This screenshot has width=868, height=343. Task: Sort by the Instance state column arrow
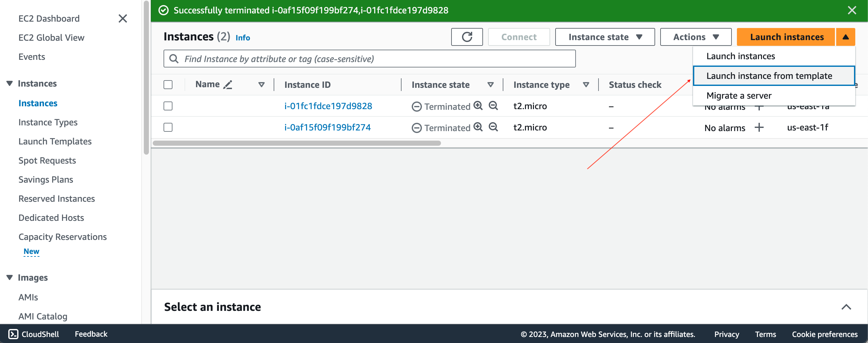tap(491, 85)
